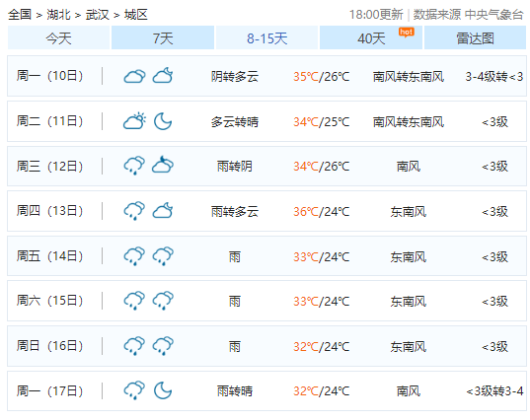Click the 雨转阴 weather description
The width and height of the screenshot is (530, 420).
point(235,167)
